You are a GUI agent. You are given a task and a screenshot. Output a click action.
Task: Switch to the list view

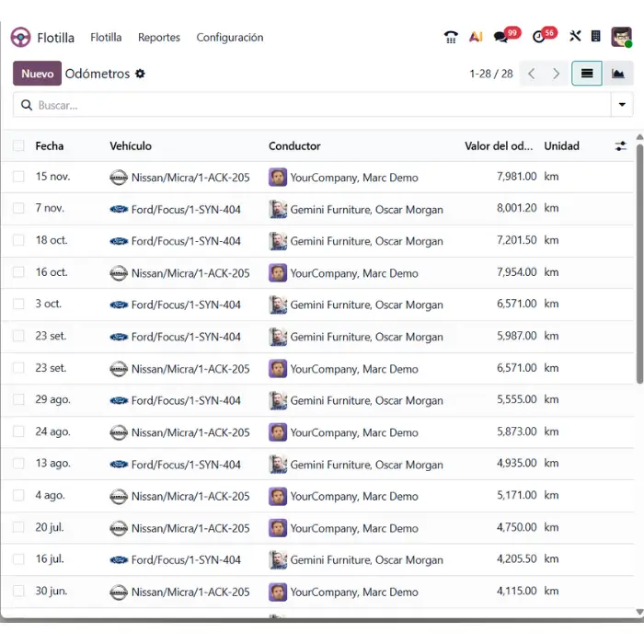point(587,74)
